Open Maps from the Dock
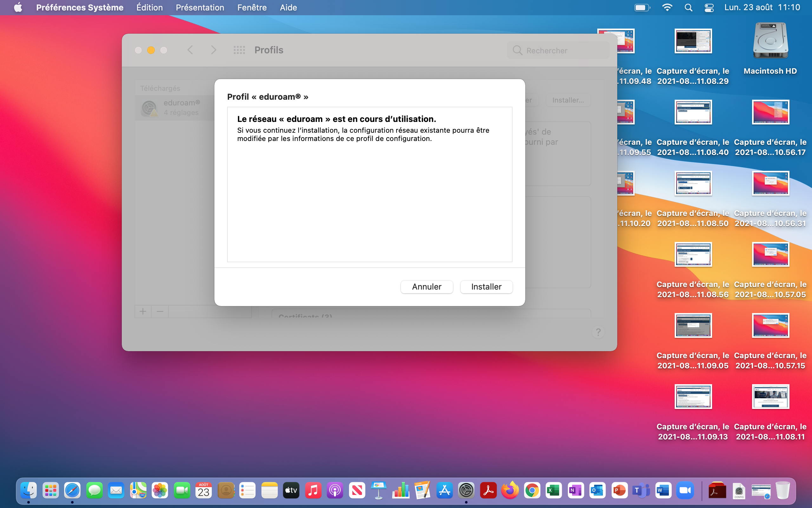812x508 pixels. point(138,491)
